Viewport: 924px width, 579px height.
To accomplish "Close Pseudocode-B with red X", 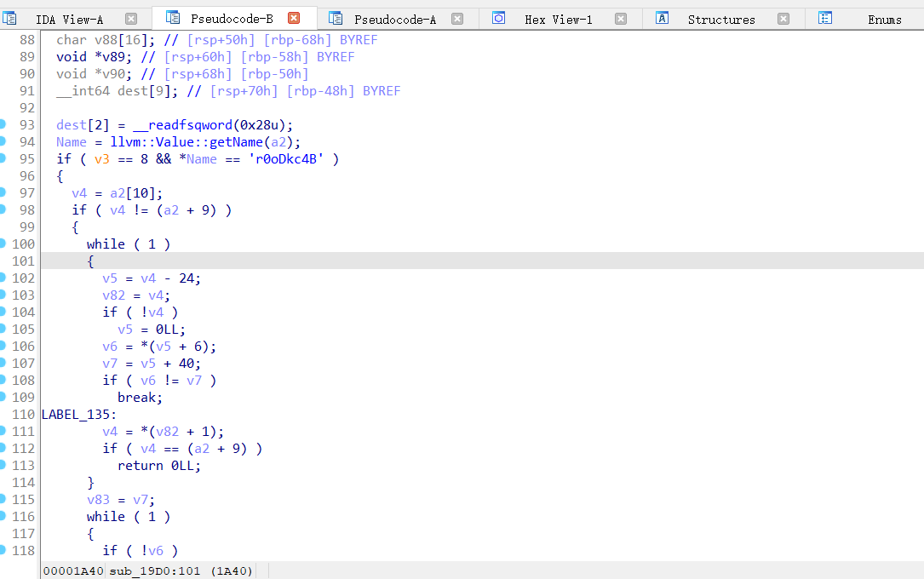I will [294, 18].
